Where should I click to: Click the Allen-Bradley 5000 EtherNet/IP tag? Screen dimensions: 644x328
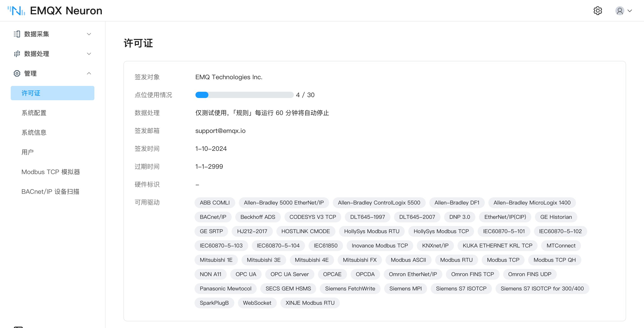coord(284,203)
